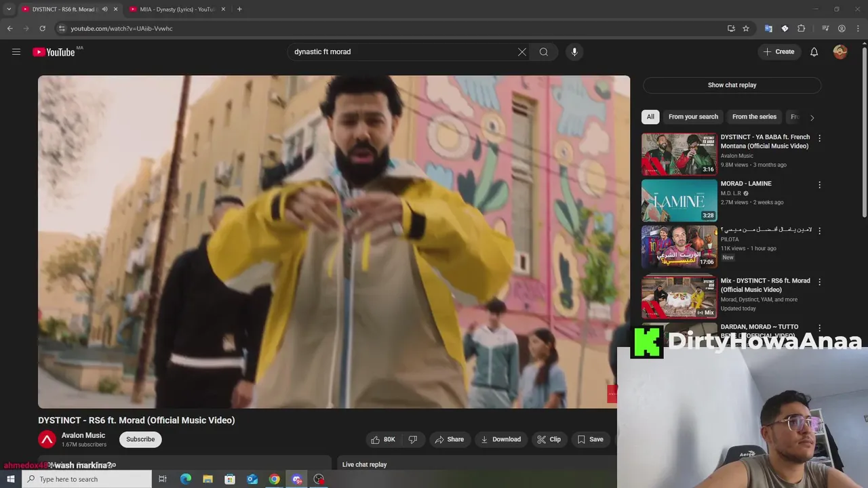868x488 pixels.
Task: Open the Chrome profile icon
Action: click(x=842, y=28)
